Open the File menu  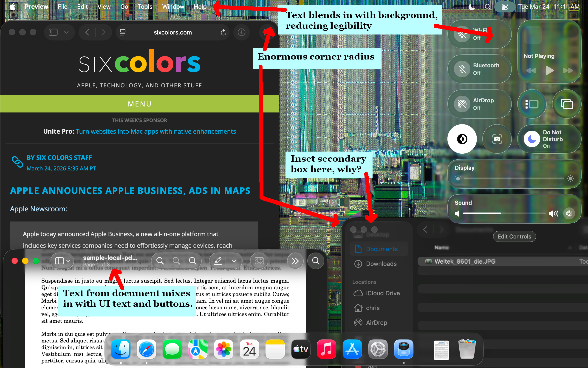62,7
